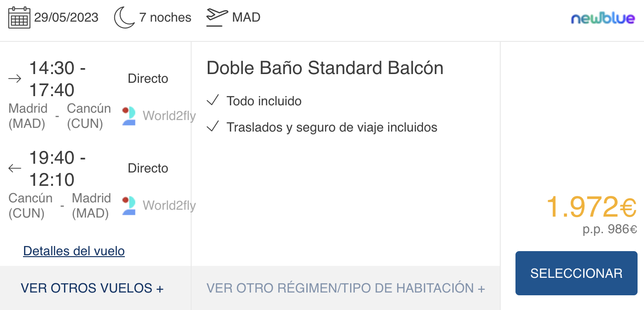
Task: Click the Doble Baño Standard Balcón room title
Action: coord(325,68)
